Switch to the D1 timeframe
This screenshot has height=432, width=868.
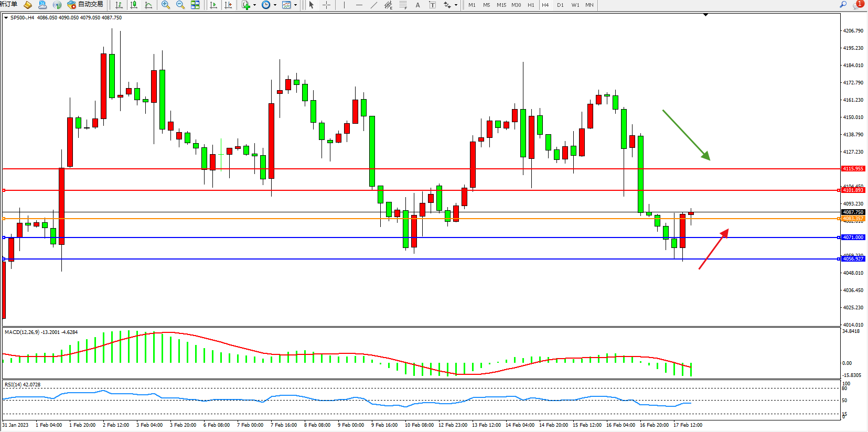[560, 5]
